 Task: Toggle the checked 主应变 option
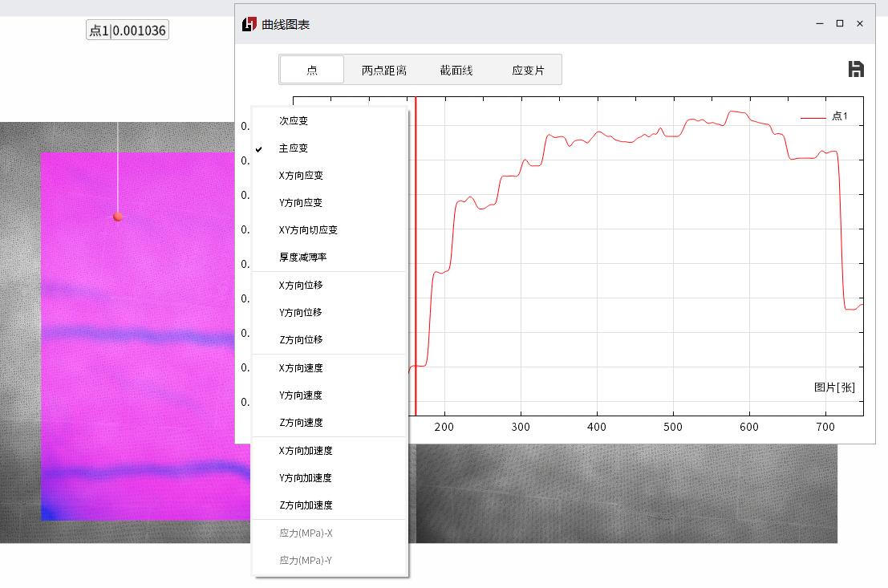click(294, 148)
